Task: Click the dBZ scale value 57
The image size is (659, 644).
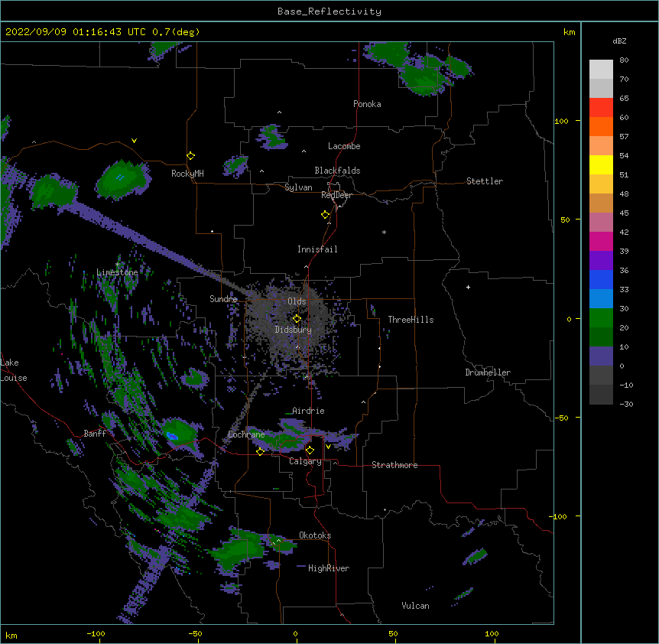Action: 624,137
